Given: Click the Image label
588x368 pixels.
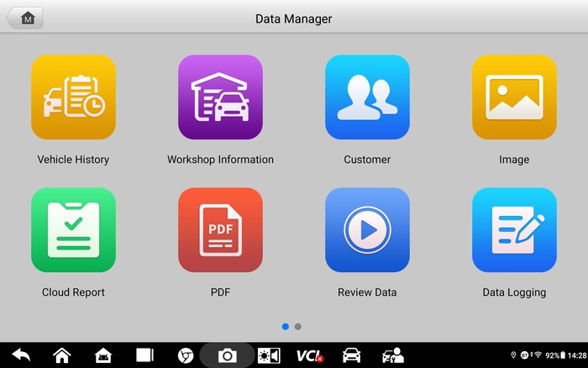Looking at the screenshot, I should (514, 160).
